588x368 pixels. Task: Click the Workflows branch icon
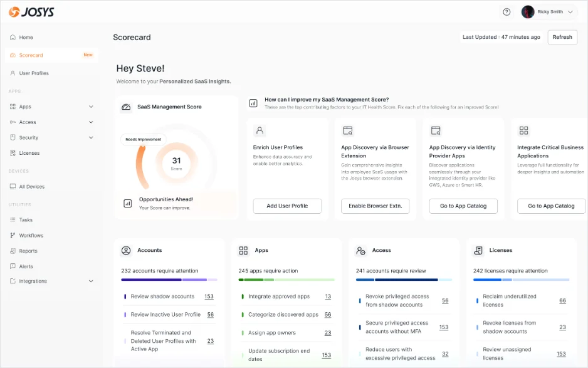(13, 235)
